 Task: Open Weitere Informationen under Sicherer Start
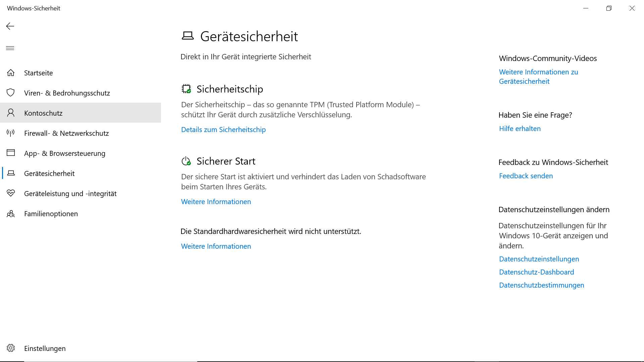216,202
